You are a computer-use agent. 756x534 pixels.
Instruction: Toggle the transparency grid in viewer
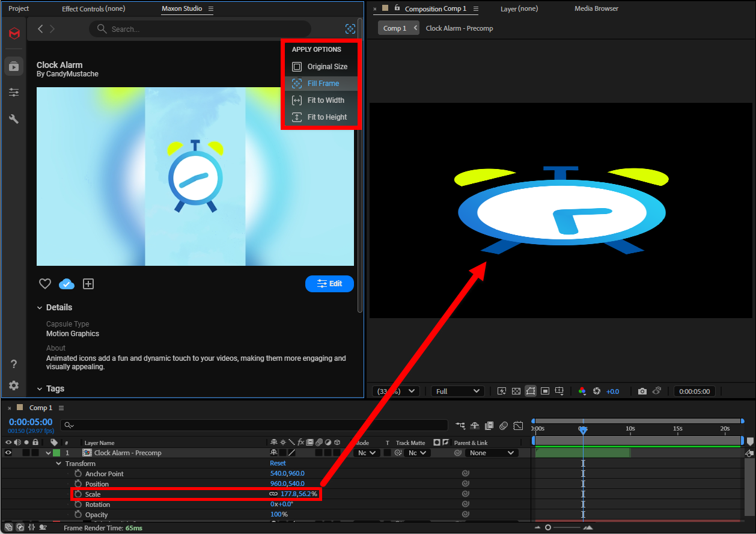(516, 391)
